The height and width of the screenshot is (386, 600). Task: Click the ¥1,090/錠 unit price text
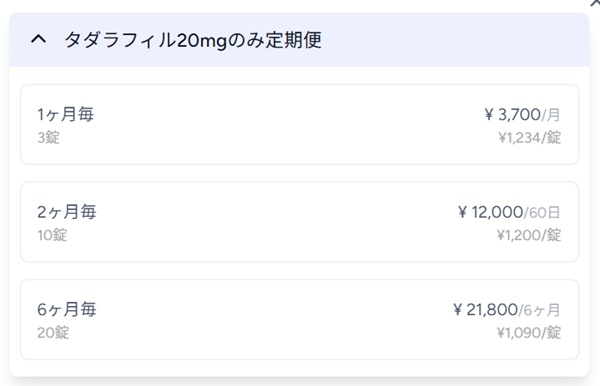pos(529,332)
